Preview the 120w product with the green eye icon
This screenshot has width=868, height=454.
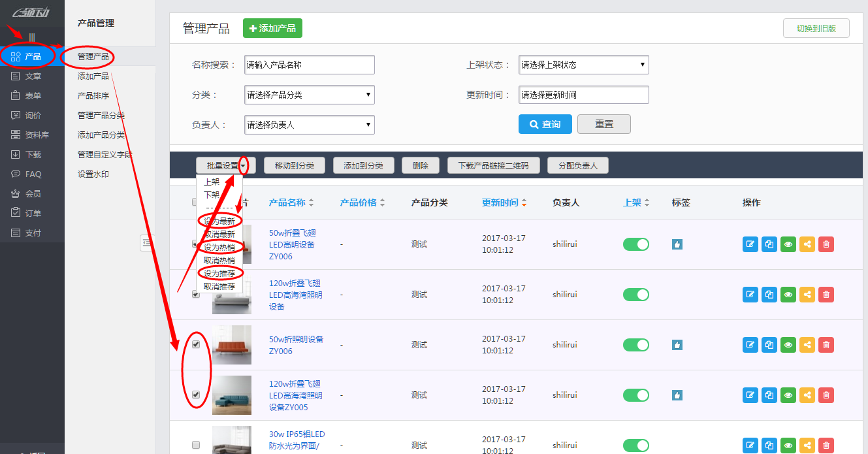point(788,295)
